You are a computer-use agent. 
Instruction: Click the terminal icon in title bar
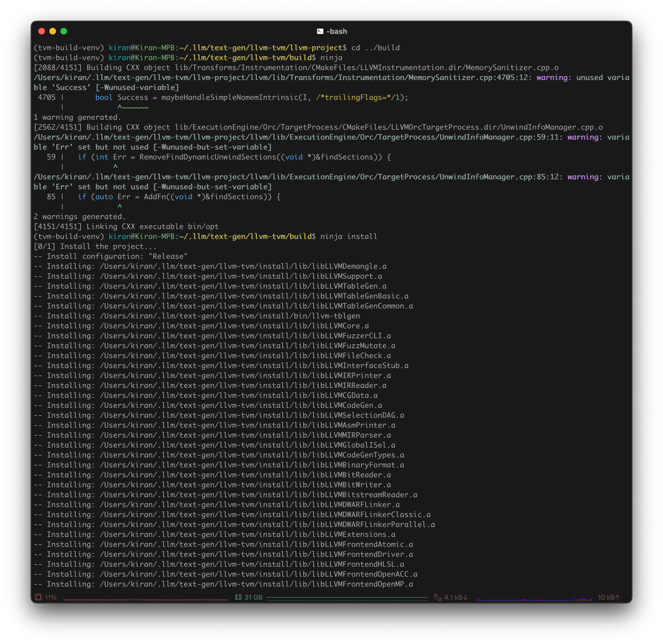320,31
